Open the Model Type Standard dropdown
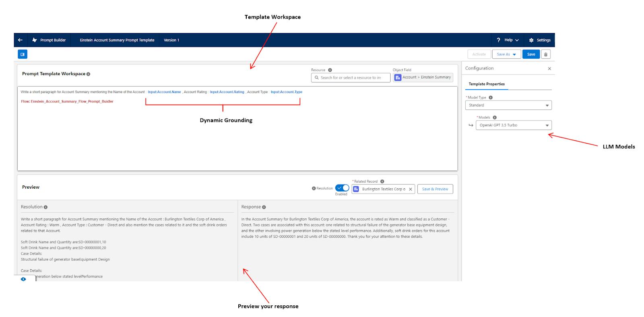This screenshot has width=644, height=317. [x=508, y=105]
